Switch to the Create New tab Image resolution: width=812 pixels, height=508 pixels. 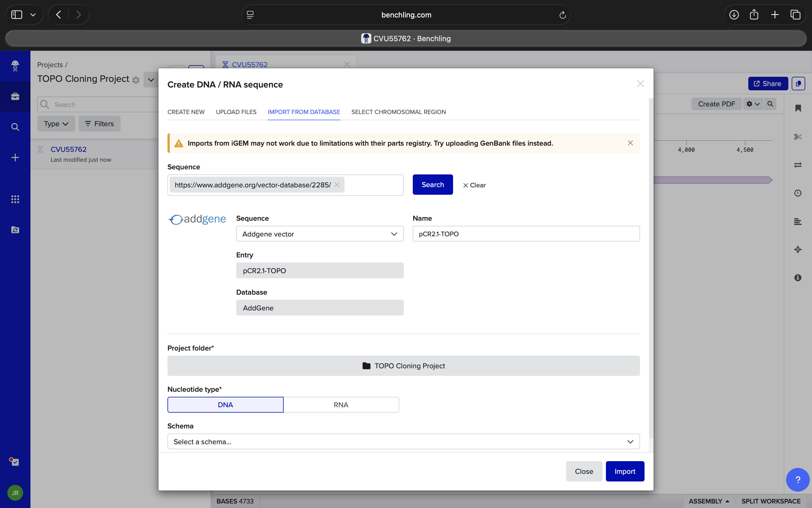click(x=186, y=112)
